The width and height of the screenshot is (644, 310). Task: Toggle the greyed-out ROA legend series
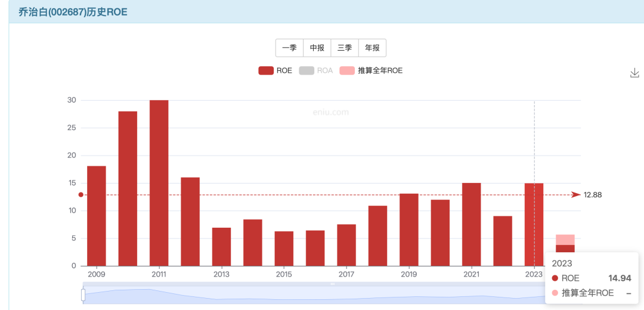pyautogui.click(x=315, y=70)
